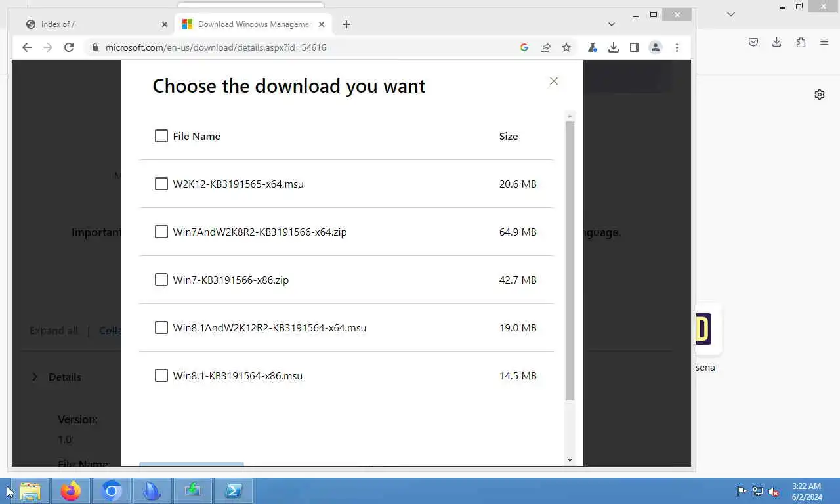
Task: Open Firefox extensions puzzle icon
Action: coord(801,42)
